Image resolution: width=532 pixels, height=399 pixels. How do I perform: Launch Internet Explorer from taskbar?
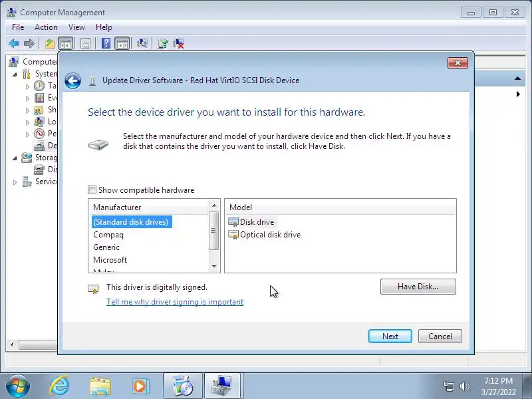pos(60,386)
